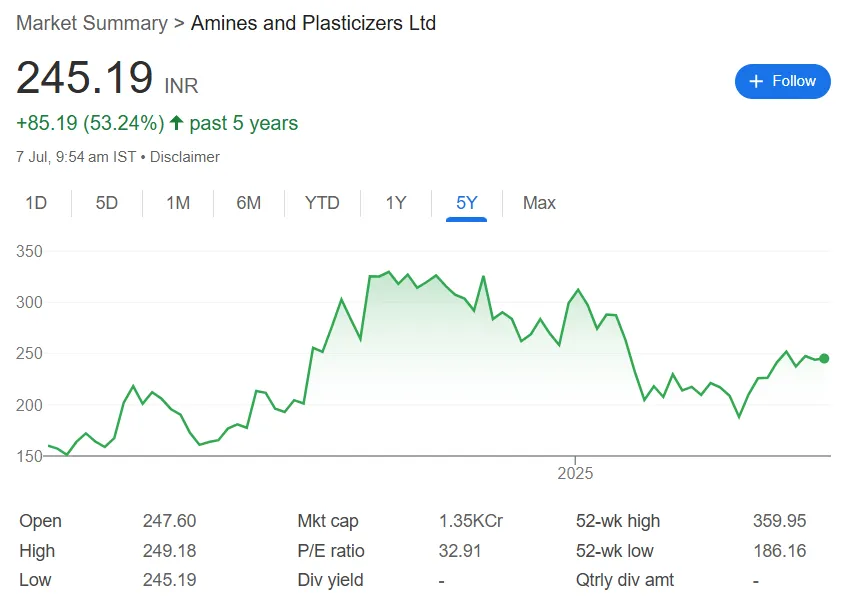
Task: Click the green endpoint dot on chart
Action: pos(824,358)
